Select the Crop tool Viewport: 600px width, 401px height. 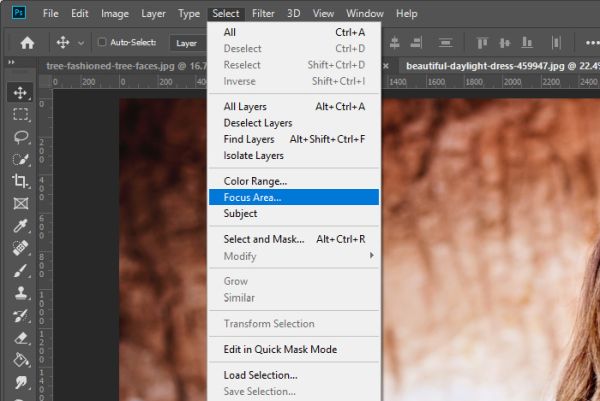[21, 181]
